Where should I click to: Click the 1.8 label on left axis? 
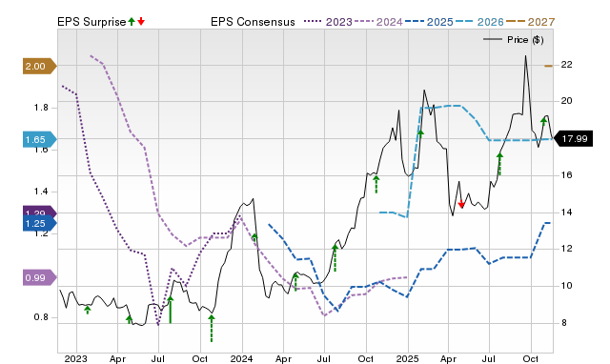click(41, 108)
